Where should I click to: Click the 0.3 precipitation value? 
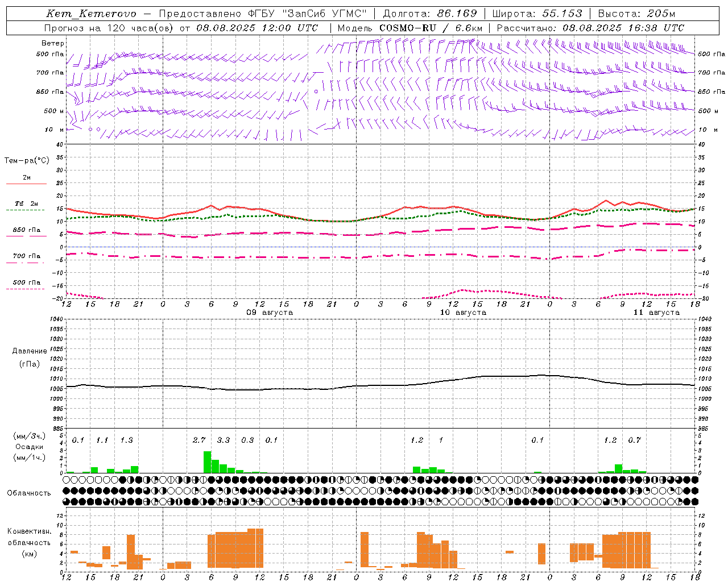coord(247,440)
